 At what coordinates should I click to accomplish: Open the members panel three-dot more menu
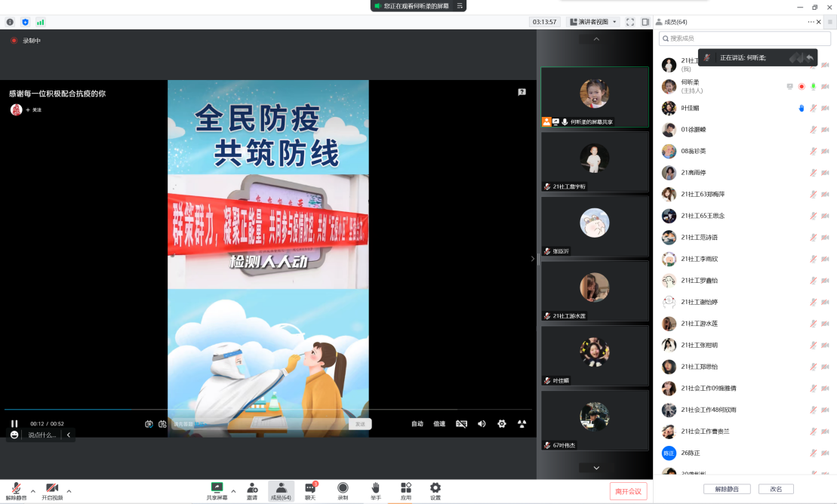tap(811, 22)
